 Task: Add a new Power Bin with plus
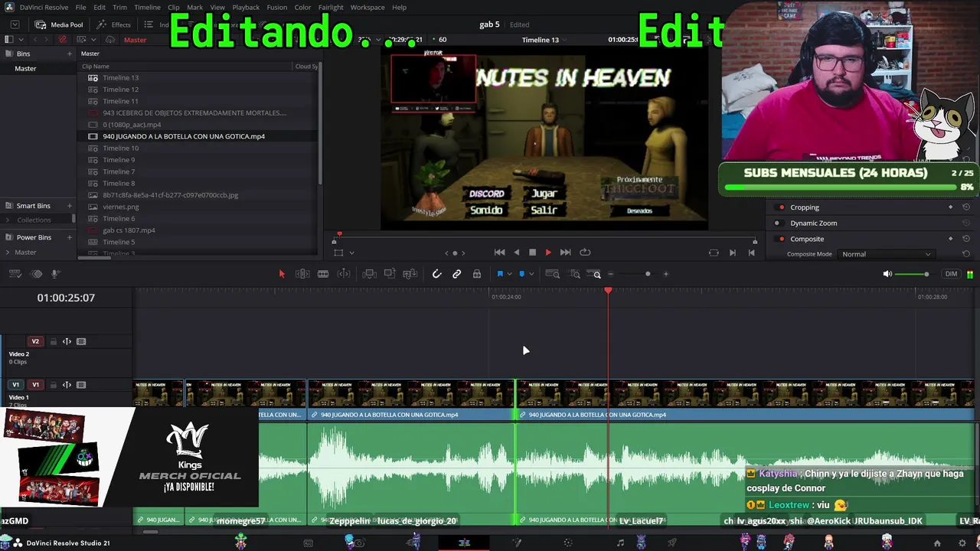click(x=69, y=237)
